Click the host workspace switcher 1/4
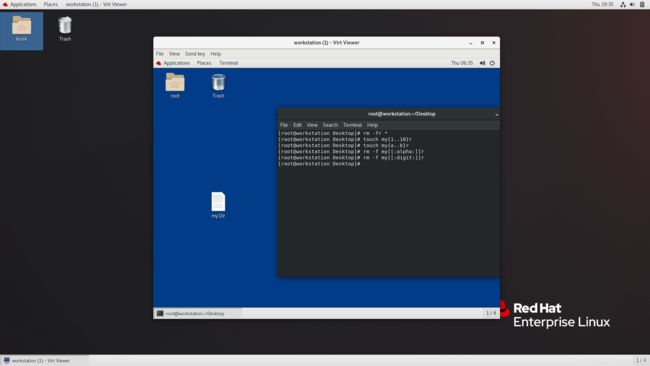The height and width of the screenshot is (366, 650). point(641,361)
